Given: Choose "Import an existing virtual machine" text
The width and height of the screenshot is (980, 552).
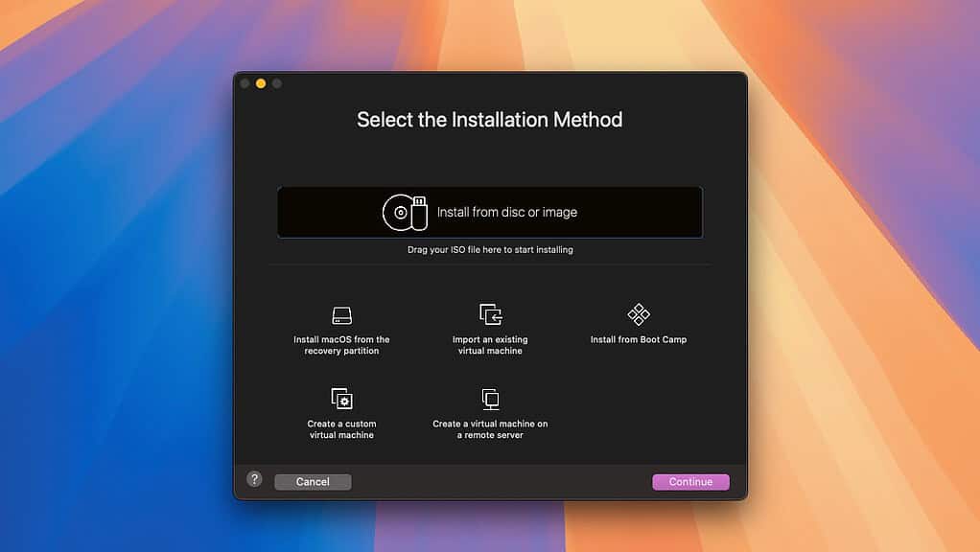Looking at the screenshot, I should [490, 345].
